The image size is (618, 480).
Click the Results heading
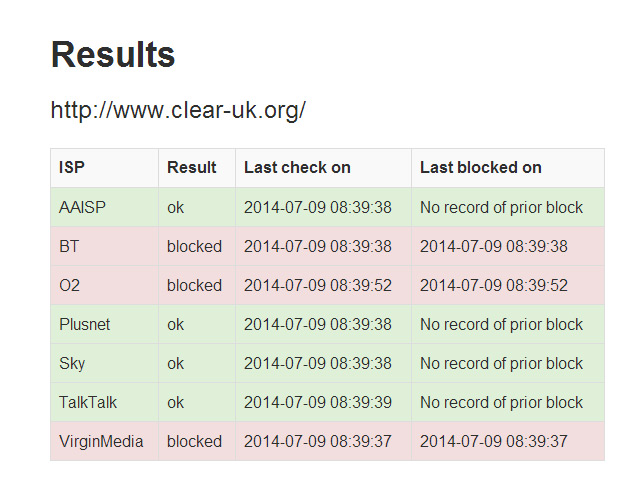(x=113, y=55)
